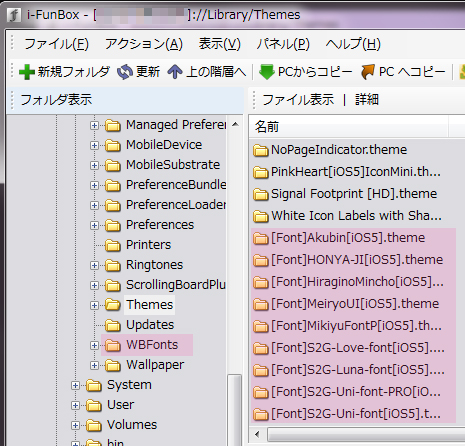Click the green down-arrow PCからコピー icon
Screen dimensions: 465x446
pos(267,72)
